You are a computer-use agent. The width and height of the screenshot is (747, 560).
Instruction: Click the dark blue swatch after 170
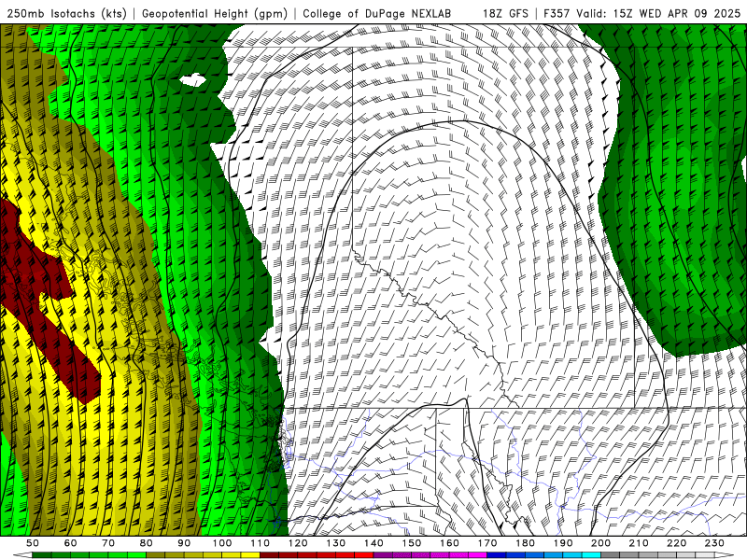click(497, 555)
